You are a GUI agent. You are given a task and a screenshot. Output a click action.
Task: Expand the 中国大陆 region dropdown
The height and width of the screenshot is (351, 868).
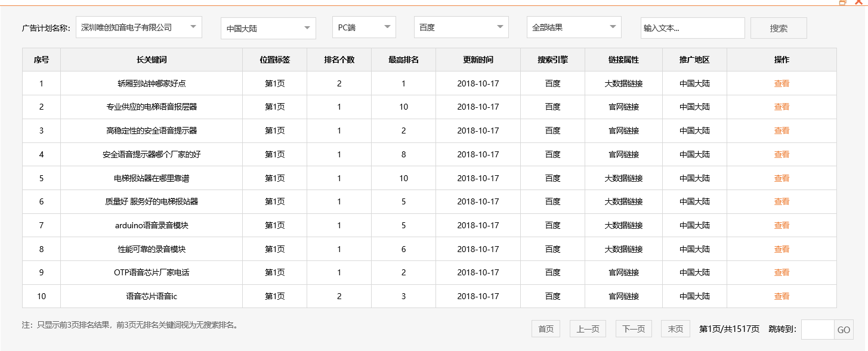268,29
